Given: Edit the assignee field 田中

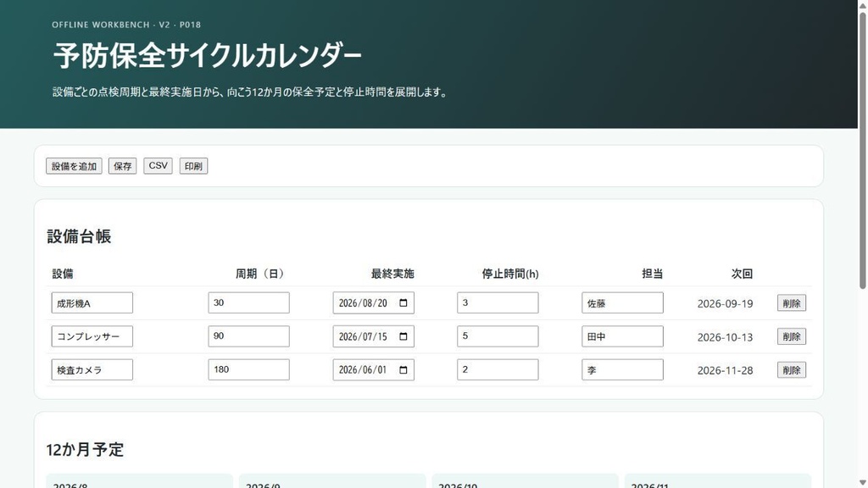Looking at the screenshot, I should point(622,336).
